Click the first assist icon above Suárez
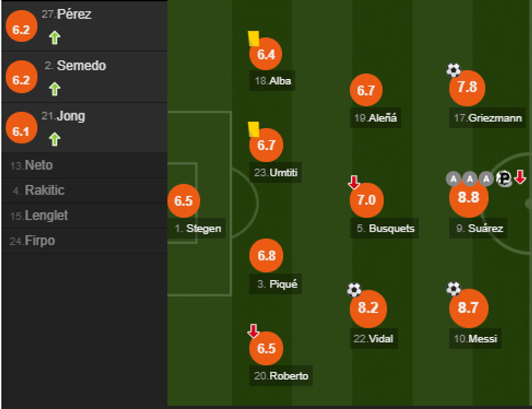 [x=453, y=178]
